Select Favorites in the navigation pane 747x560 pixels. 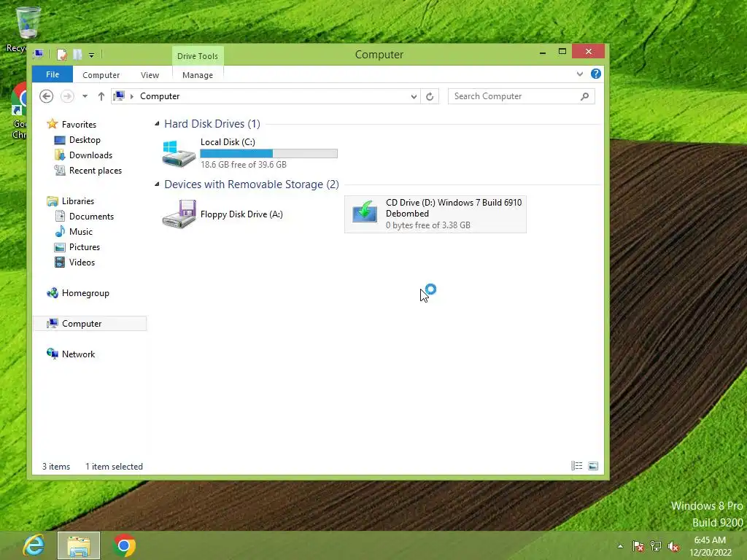[x=79, y=124]
